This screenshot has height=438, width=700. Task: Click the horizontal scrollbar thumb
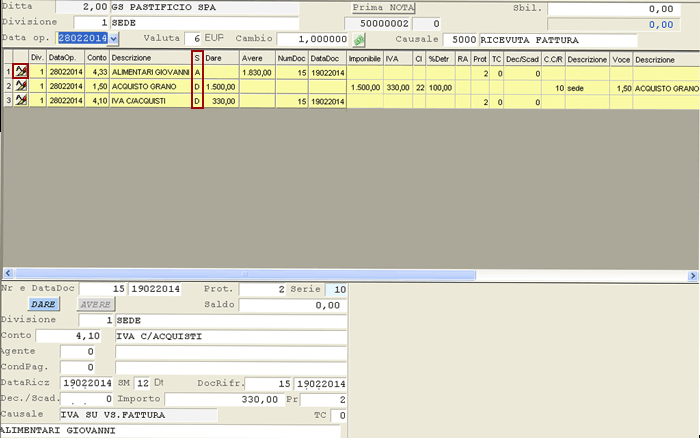tap(245, 274)
